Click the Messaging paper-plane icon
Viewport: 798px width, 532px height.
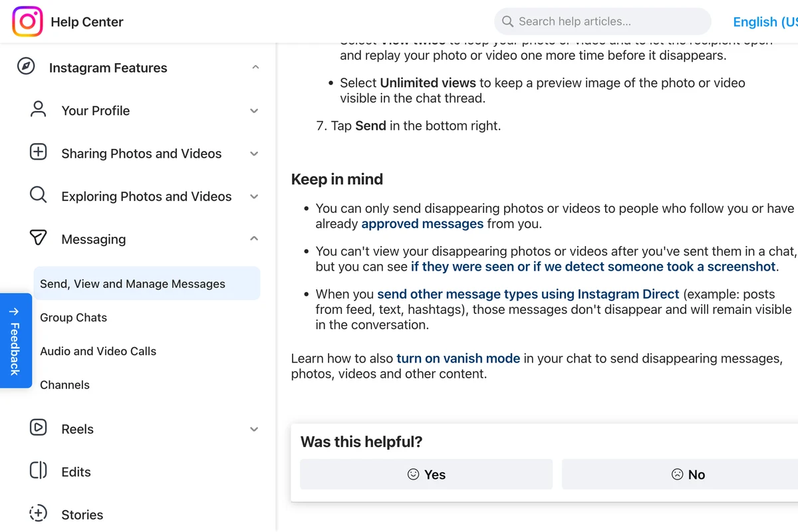[39, 238]
